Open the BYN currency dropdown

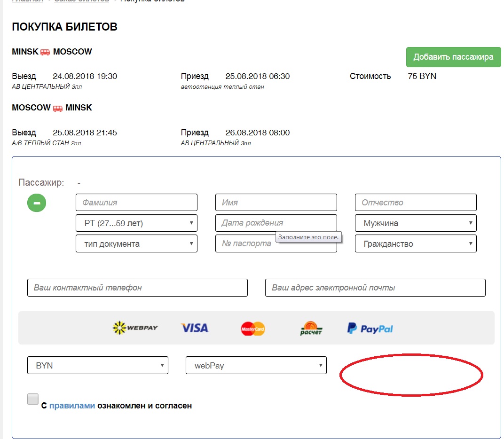coord(98,365)
